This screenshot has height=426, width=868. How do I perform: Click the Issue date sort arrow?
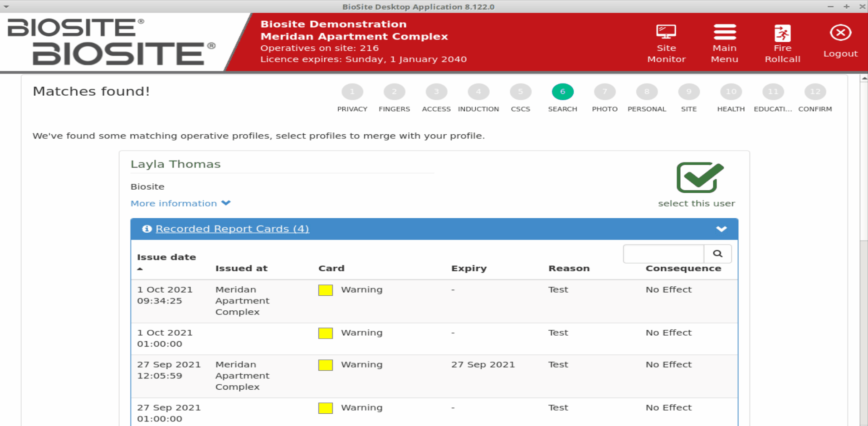pyautogui.click(x=140, y=269)
